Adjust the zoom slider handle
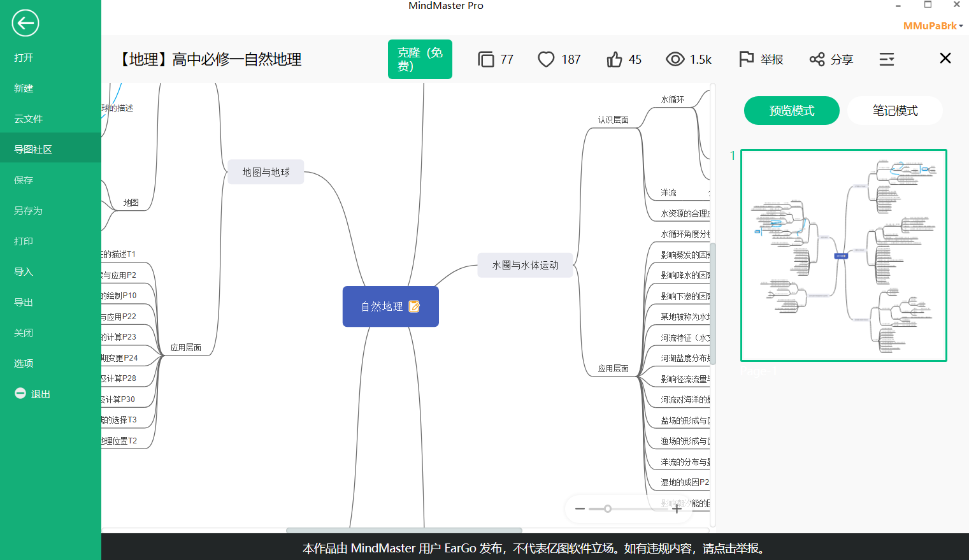The width and height of the screenshot is (969, 560). click(x=608, y=508)
